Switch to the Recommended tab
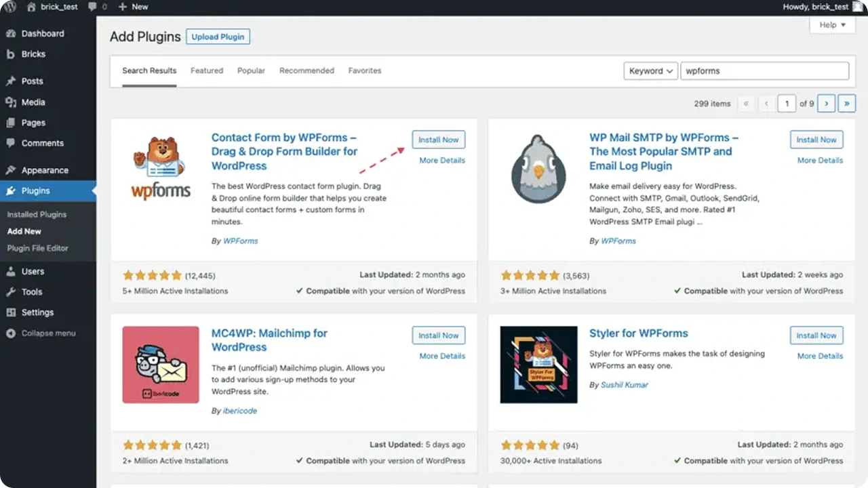 pyautogui.click(x=307, y=70)
